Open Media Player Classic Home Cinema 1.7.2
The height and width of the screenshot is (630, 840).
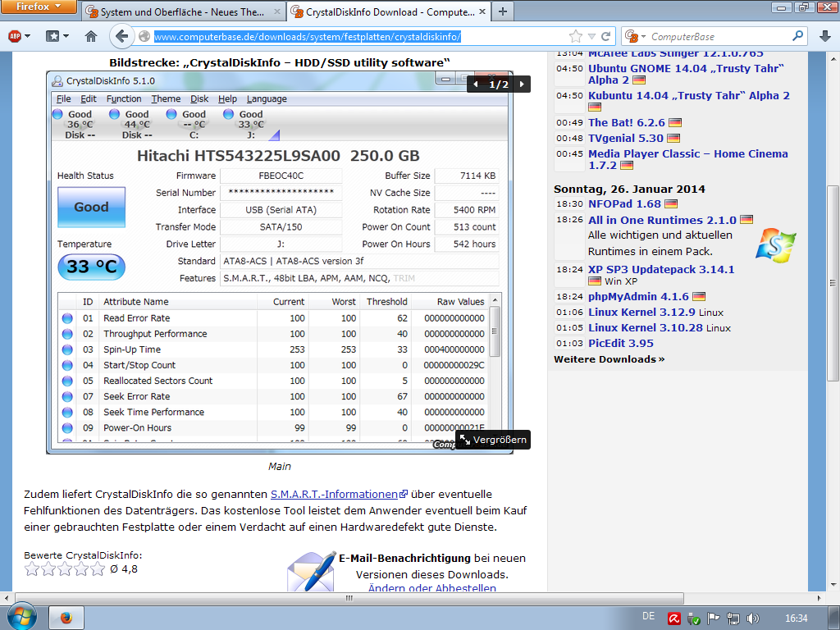tap(688, 159)
